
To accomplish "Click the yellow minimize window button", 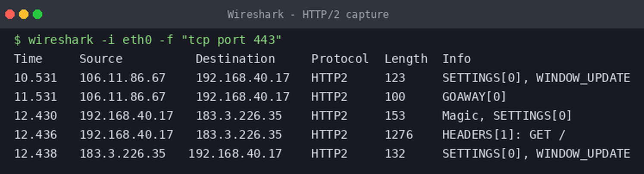I will click(24, 14).
